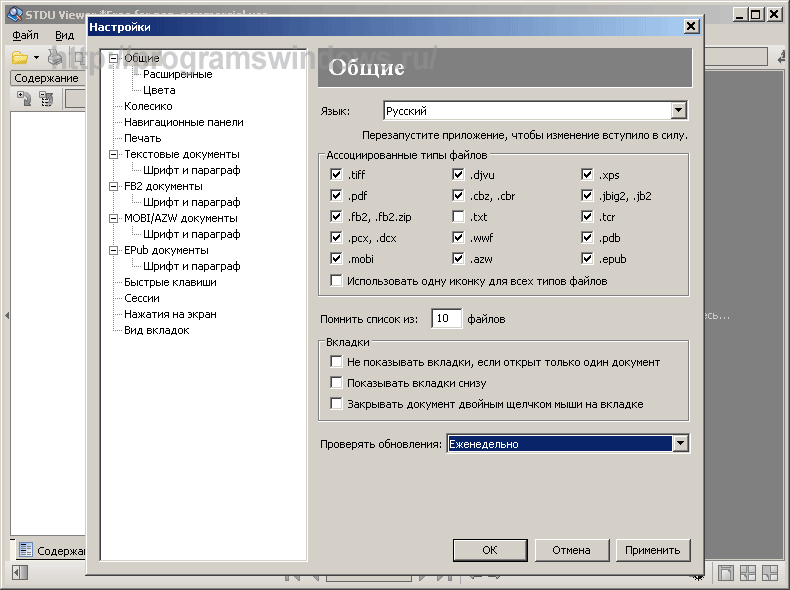Toggle the .tcr association checkbox
790x590 pixels.
tap(587, 217)
